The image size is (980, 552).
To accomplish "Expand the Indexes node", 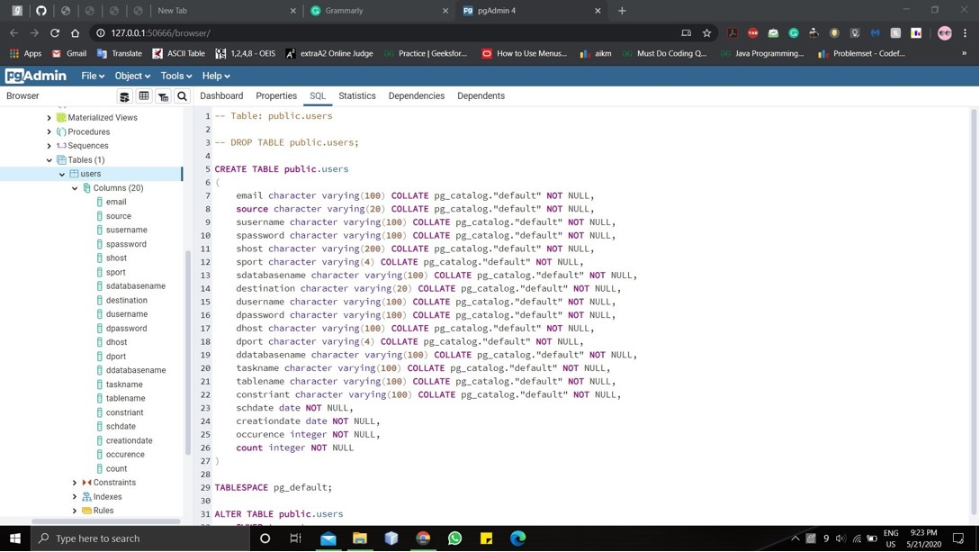I will pos(75,496).
